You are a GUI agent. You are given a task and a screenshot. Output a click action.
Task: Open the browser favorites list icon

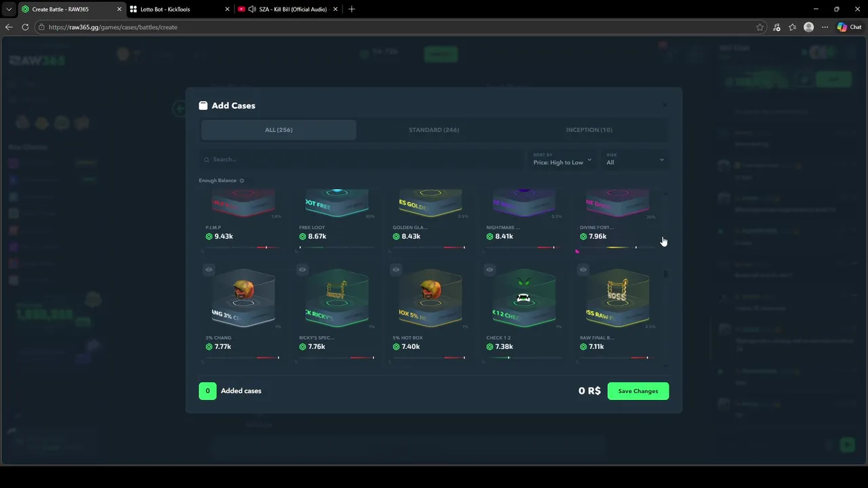(792, 27)
